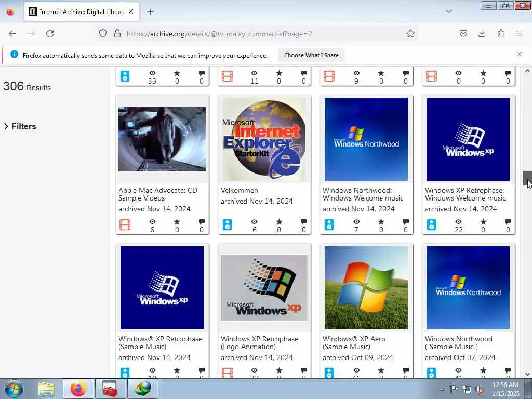The height and width of the screenshot is (399, 532).
Task: Click the site padlock security icon
Action: click(117, 33)
